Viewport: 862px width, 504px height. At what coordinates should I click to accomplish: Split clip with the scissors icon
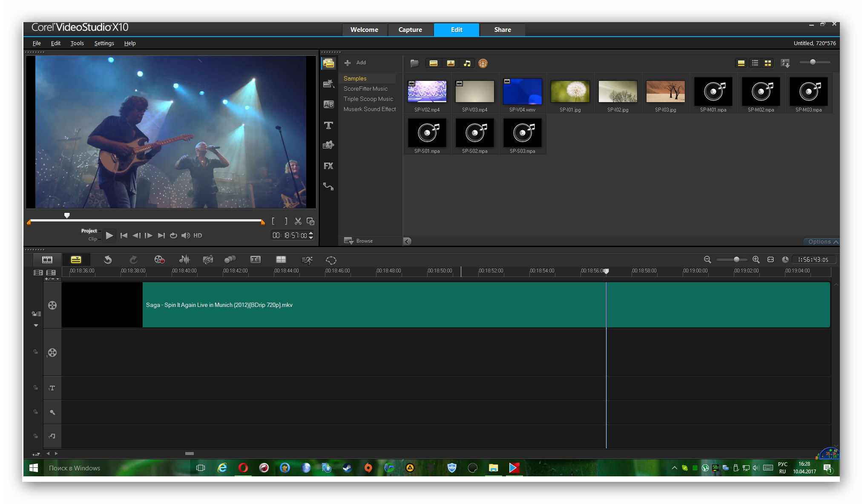[298, 221]
